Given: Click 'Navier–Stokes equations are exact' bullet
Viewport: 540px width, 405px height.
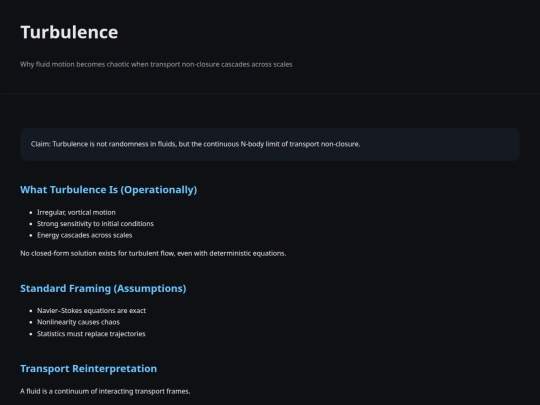Looking at the screenshot, I should coord(91,311).
